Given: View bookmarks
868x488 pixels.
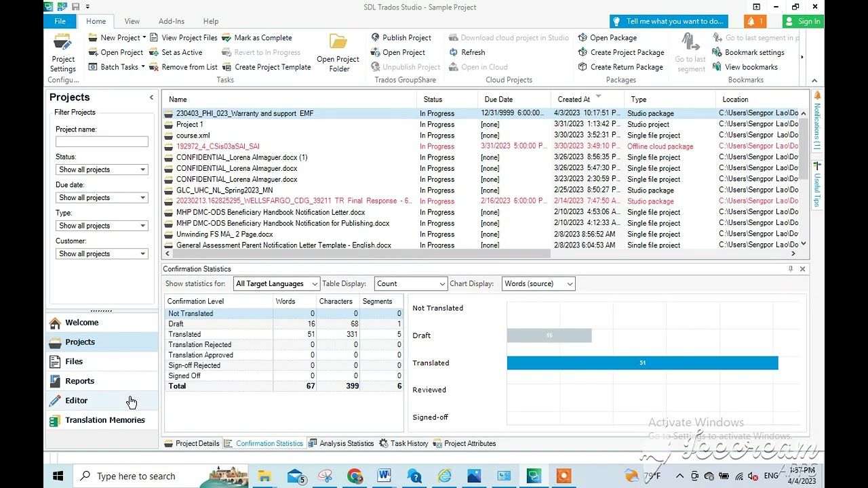Looking at the screenshot, I should click(x=745, y=67).
